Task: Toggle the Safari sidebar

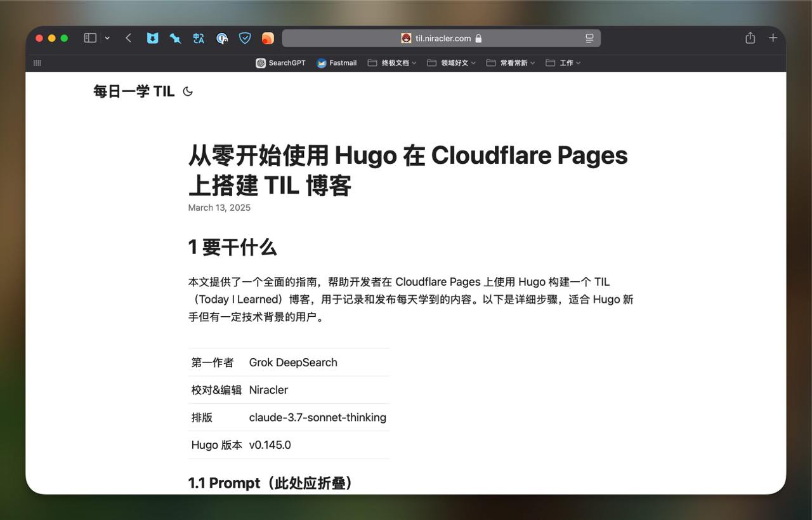Action: 90,38
